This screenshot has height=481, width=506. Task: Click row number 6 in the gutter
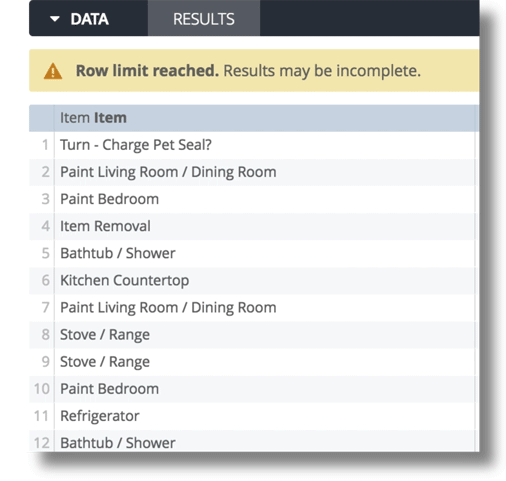click(x=45, y=280)
